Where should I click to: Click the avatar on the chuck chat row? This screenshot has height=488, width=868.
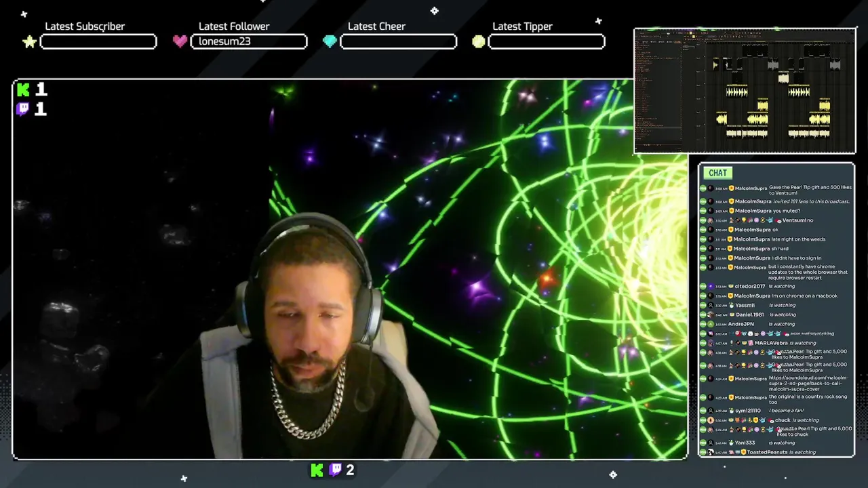[x=710, y=420]
